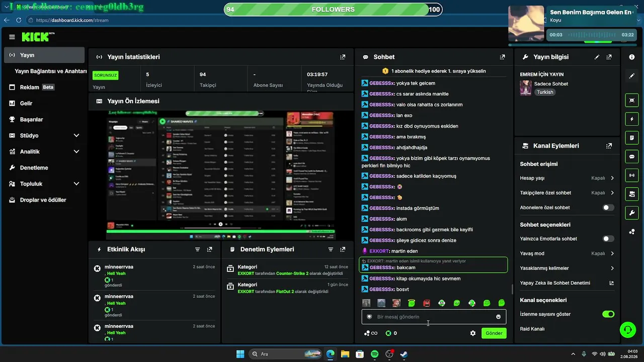This screenshot has width=644, height=362.
Task: Click the Windows taskbar search box
Action: pos(286,354)
